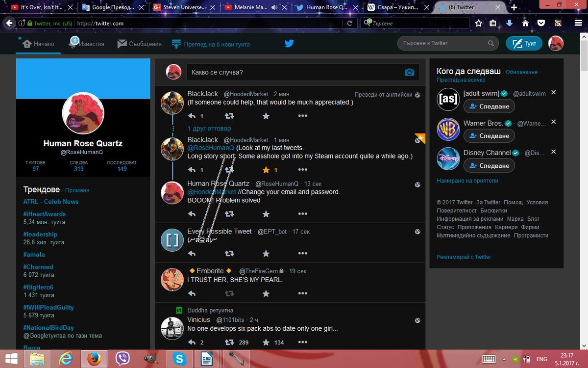Launch Skype from the taskbar
Screen dimensions: 588x368
[179, 359]
